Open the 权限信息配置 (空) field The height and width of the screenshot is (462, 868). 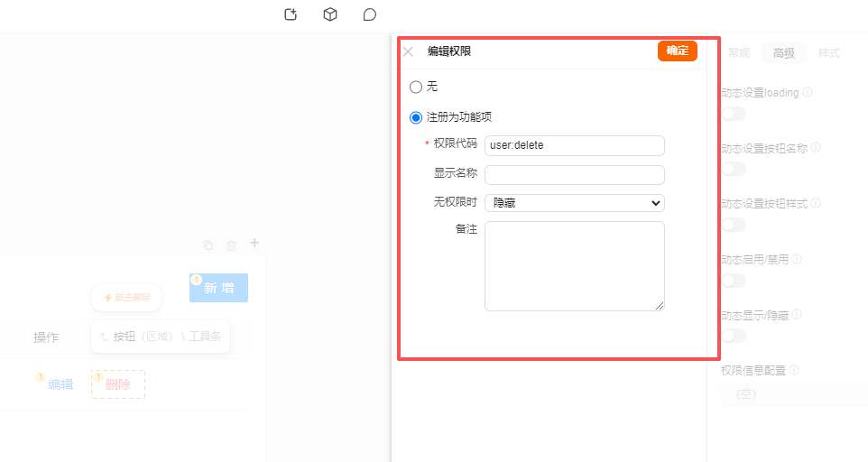coord(794,394)
